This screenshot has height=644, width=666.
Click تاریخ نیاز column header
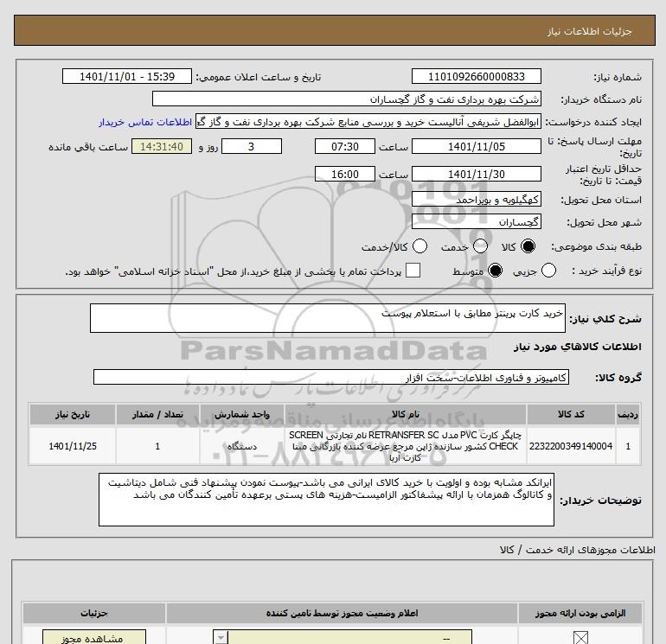73,414
